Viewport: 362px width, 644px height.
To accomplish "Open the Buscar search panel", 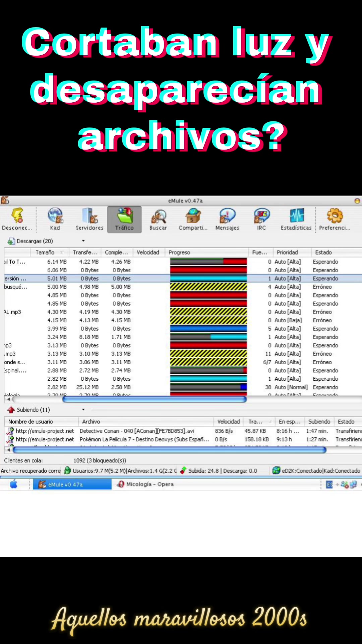I will click(x=158, y=219).
